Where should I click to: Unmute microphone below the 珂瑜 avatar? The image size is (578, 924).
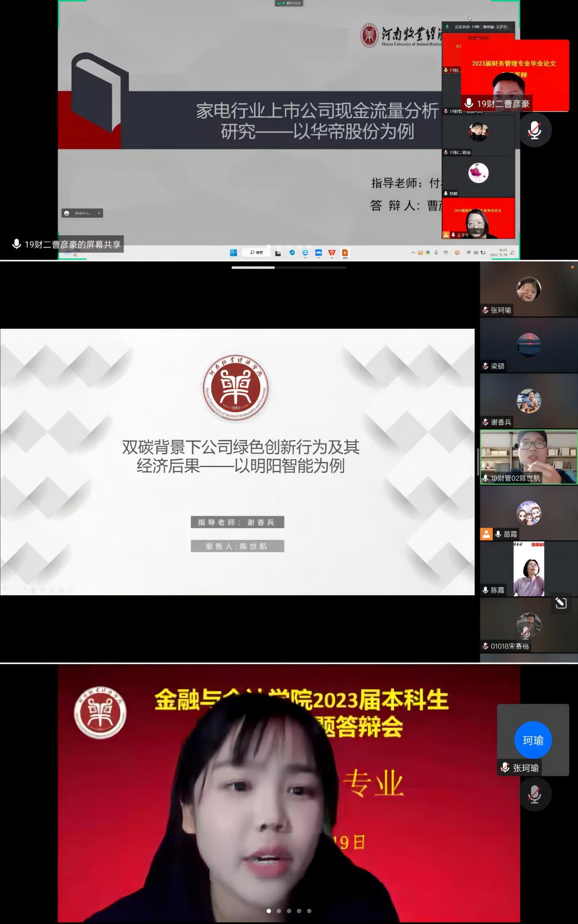(x=534, y=794)
